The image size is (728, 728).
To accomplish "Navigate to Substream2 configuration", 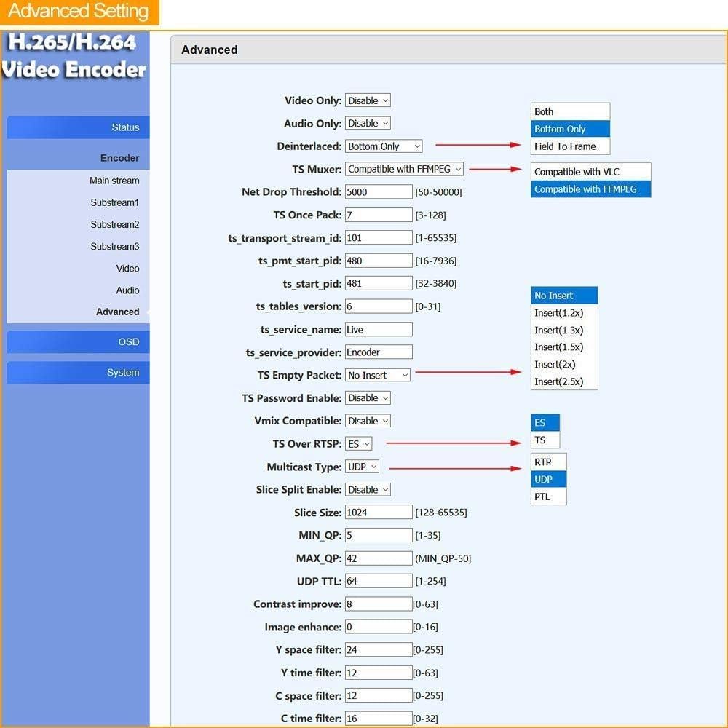I will (114, 224).
